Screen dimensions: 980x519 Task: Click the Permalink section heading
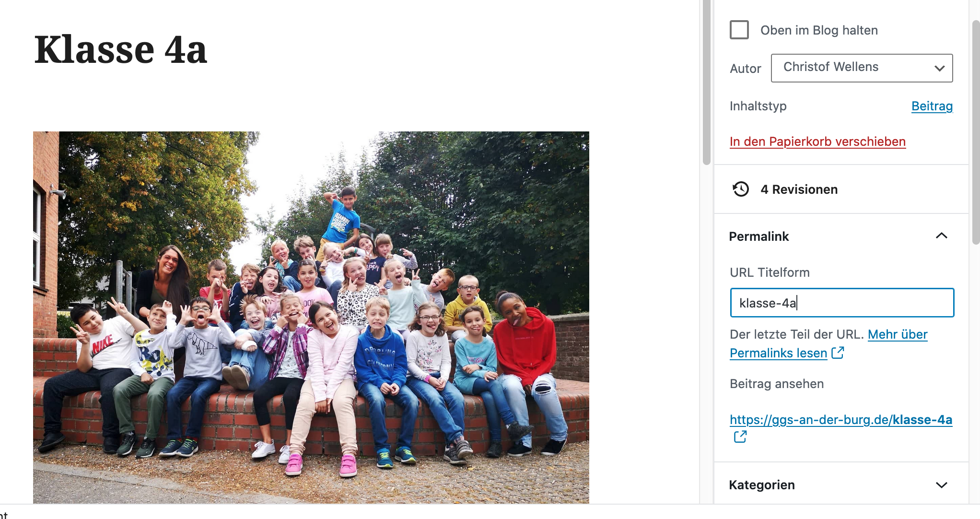point(758,236)
